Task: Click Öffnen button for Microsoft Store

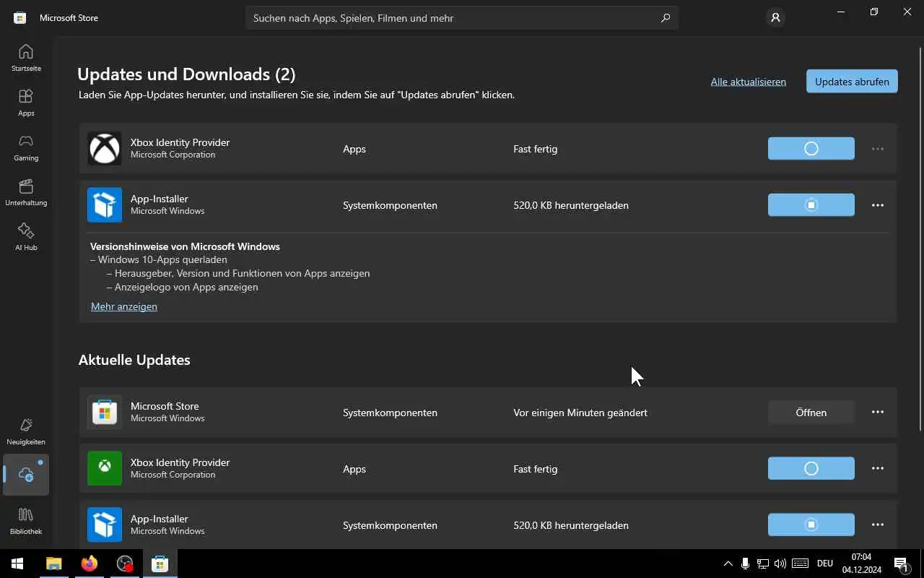Action: 811,413
